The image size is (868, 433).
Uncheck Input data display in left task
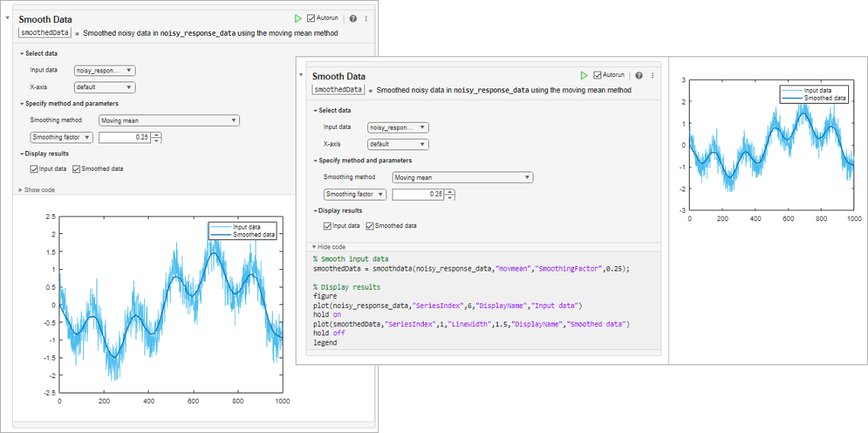(34, 168)
